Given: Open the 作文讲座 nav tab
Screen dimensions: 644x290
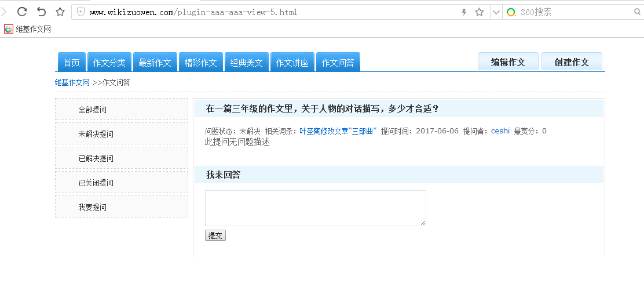Looking at the screenshot, I should click(x=292, y=62).
